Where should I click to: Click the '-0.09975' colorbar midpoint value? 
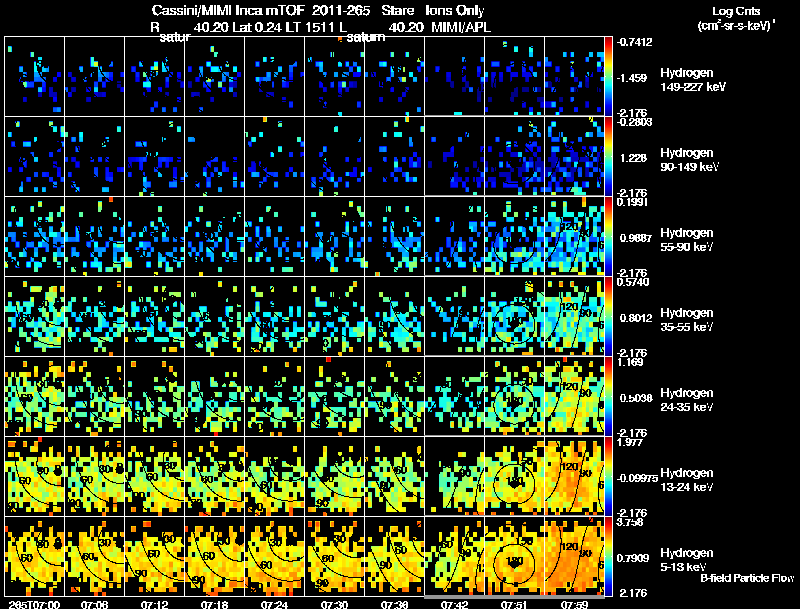pos(637,478)
